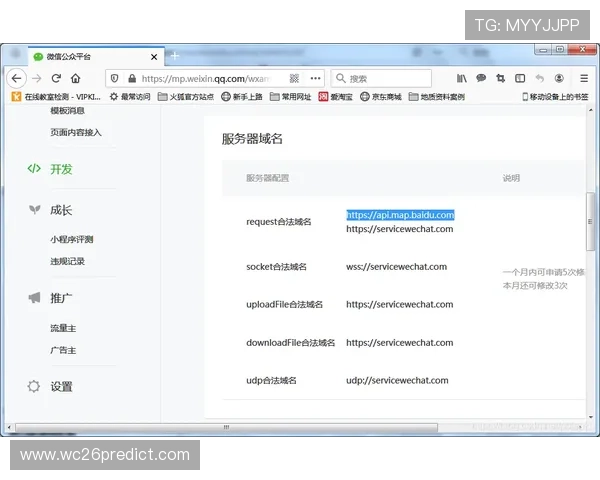Click the horizontal scrollbar thumb
This screenshot has width=600, height=480.
[x=226, y=427]
